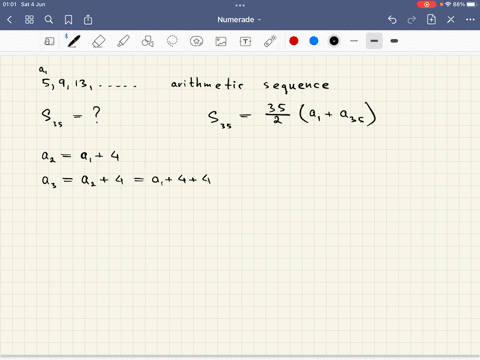Open the Elements sticker tool
This screenshot has height=360, width=480.
(196, 41)
